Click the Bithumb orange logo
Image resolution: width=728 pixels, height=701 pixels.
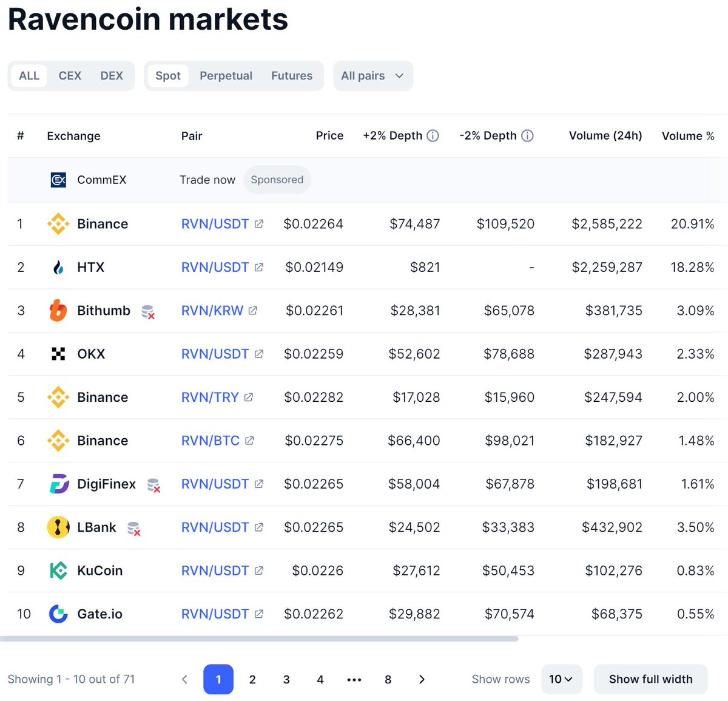pos(58,311)
